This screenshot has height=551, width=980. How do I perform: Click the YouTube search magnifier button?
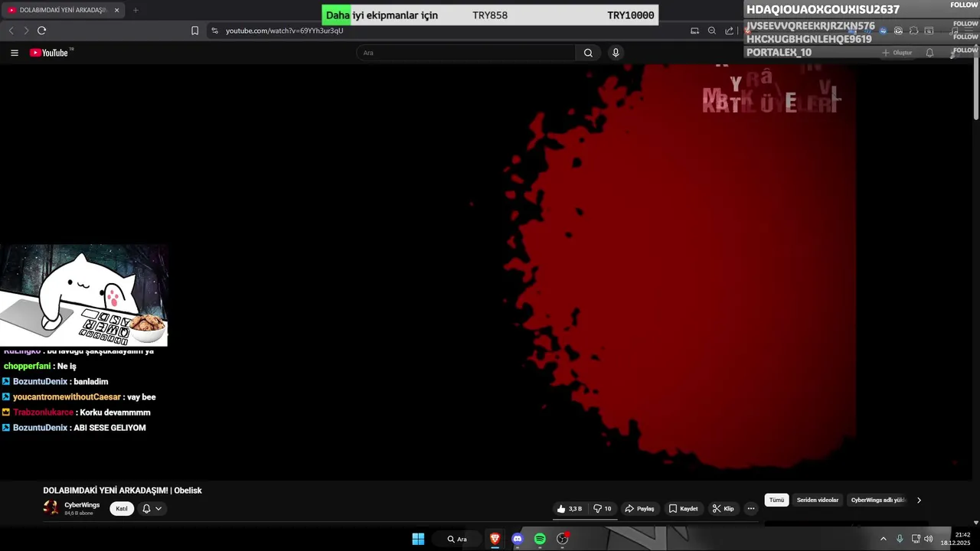[588, 53]
